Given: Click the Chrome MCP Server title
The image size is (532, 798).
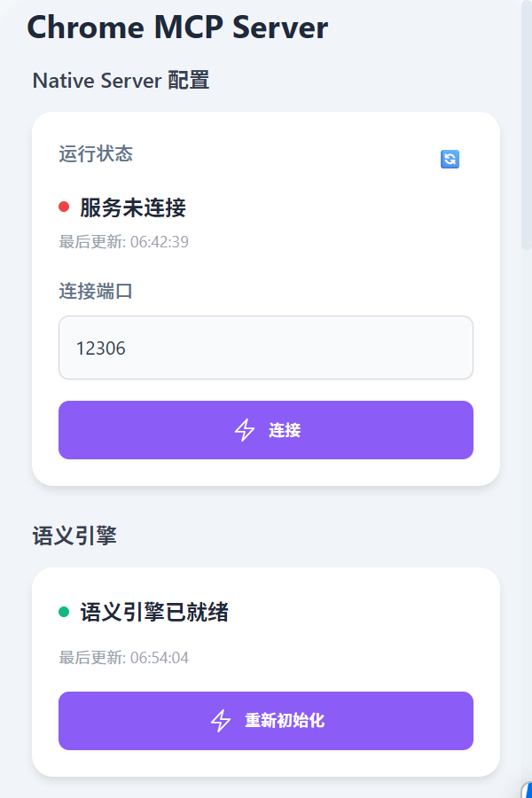Looking at the screenshot, I should tap(177, 27).
